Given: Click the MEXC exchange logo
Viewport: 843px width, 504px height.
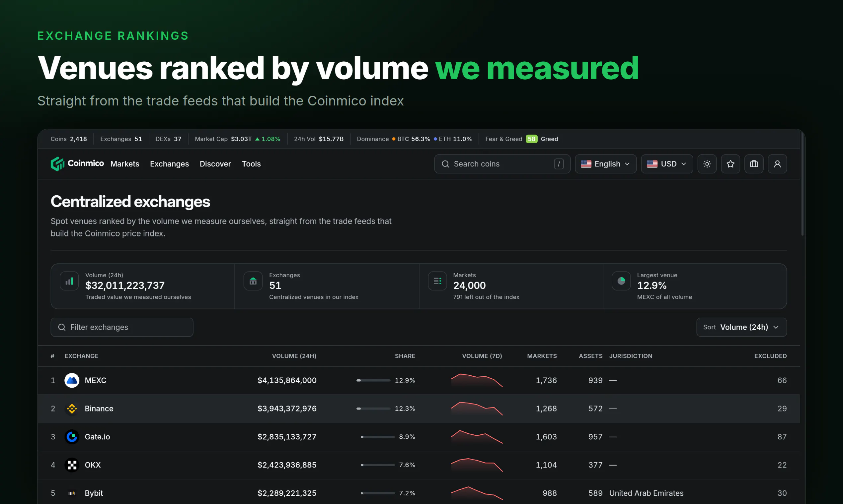Looking at the screenshot, I should coord(72,380).
